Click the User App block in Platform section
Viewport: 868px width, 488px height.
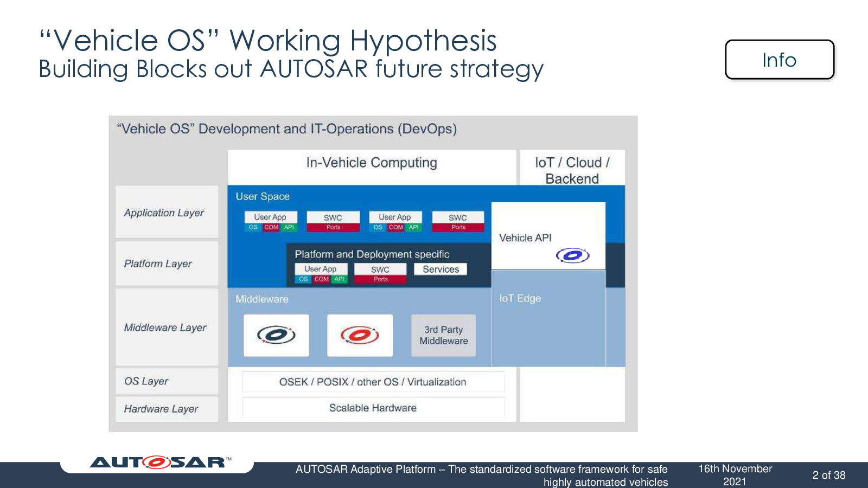click(321, 273)
